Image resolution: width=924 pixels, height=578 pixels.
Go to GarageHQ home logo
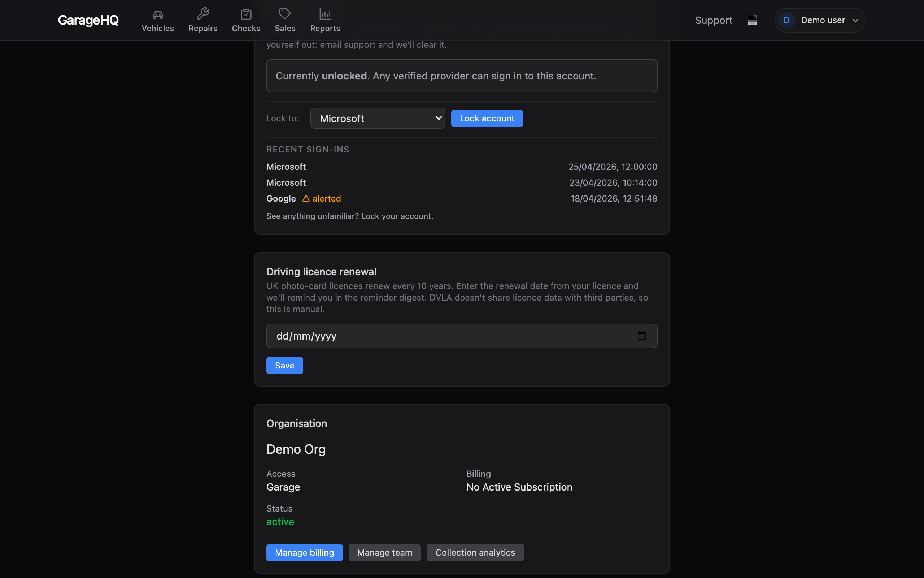(88, 20)
